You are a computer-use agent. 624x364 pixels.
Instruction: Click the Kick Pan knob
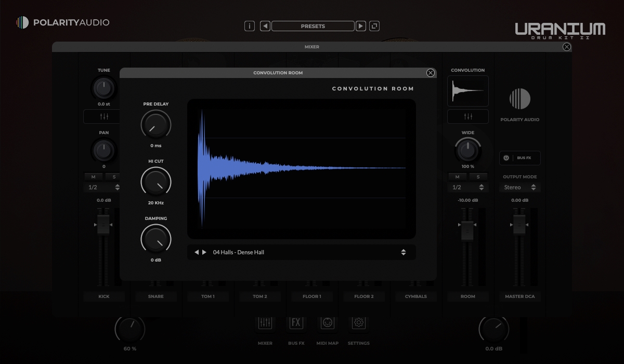[x=104, y=151]
